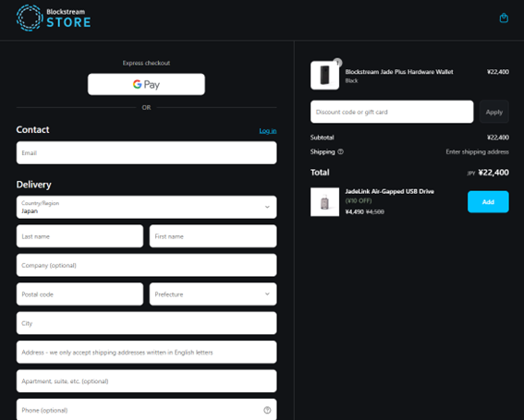Click the Company (optional) field
This screenshot has width=524, height=420.
tap(146, 266)
